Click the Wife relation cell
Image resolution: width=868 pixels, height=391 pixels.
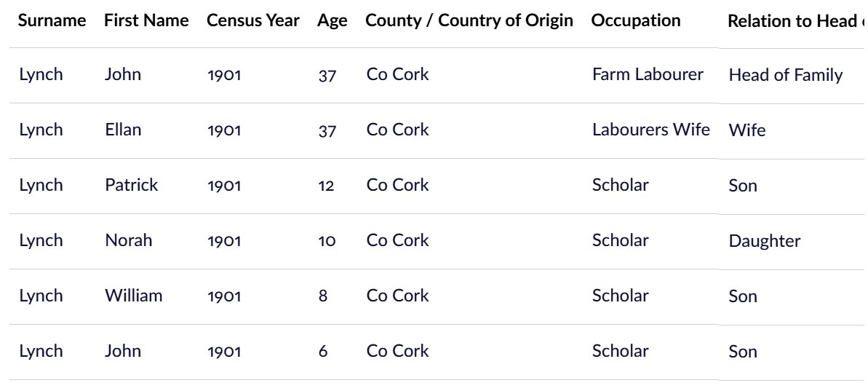tap(747, 131)
